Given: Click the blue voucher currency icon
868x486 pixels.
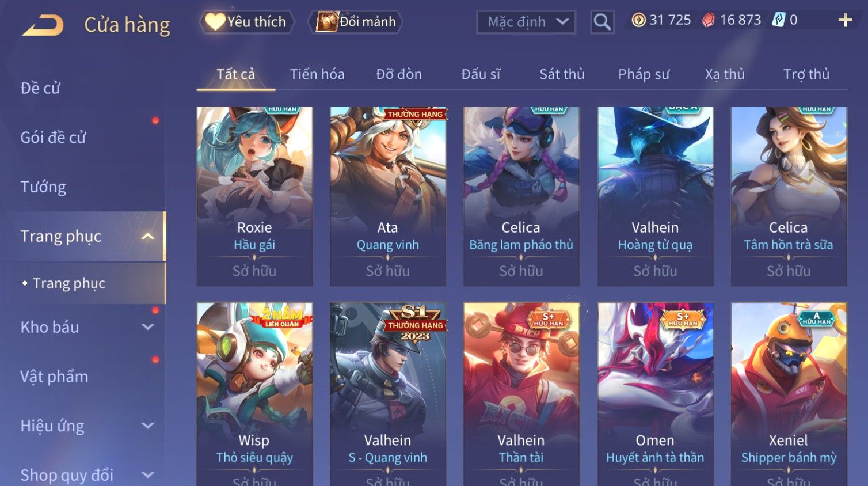Looking at the screenshot, I should pos(778,20).
